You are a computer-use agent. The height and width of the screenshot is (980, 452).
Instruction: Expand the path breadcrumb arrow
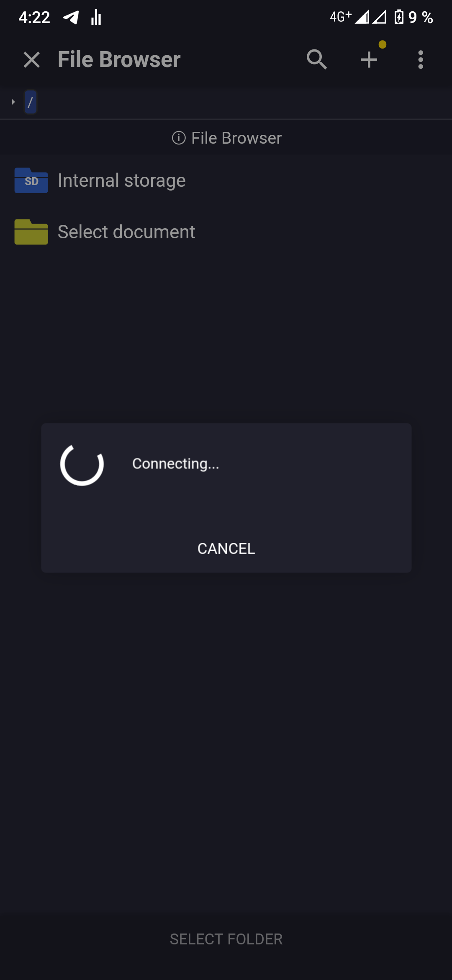point(13,102)
